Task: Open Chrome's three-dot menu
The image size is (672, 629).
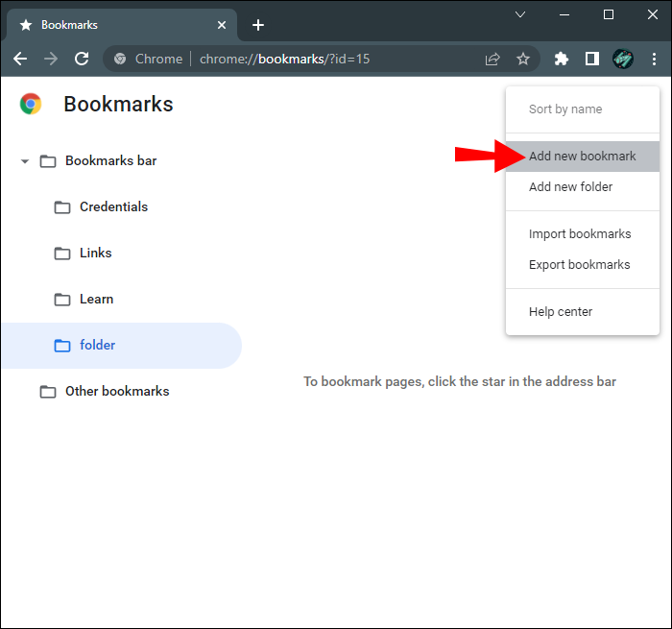Action: point(654,59)
